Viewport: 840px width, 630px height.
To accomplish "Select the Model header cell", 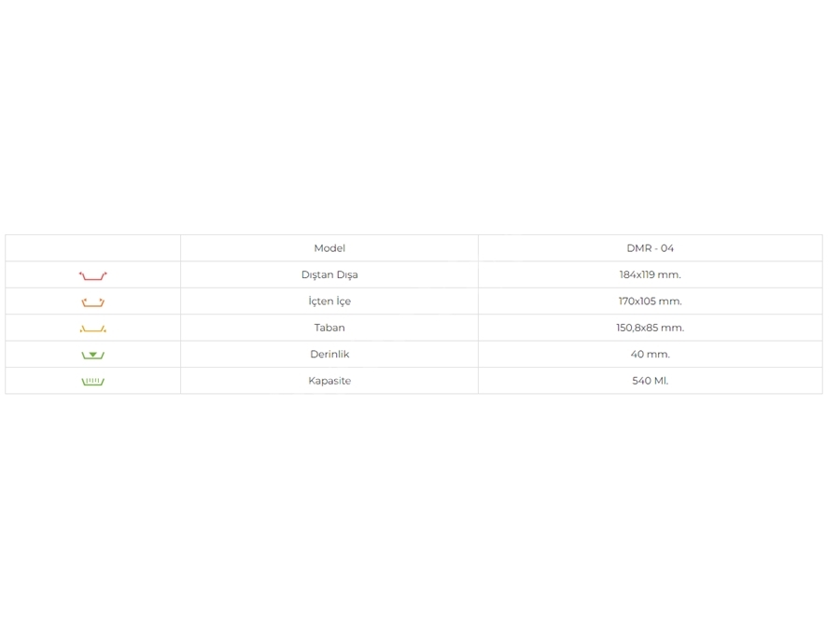I will [329, 248].
